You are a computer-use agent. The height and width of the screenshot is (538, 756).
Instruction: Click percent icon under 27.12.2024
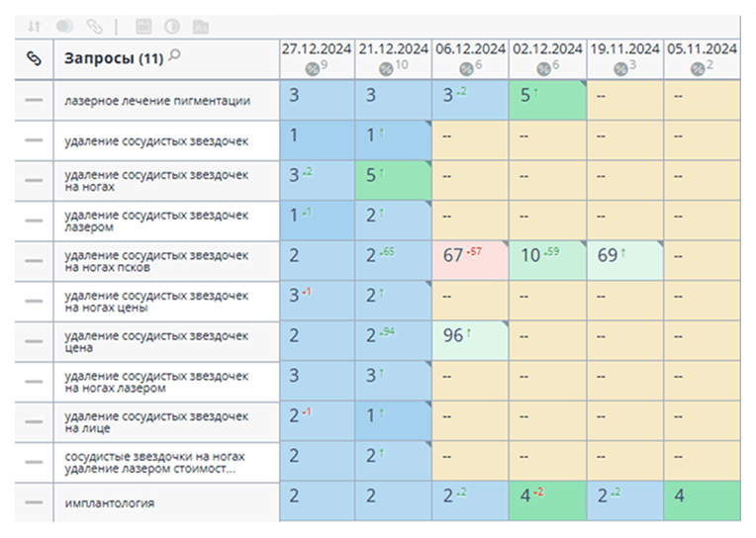tap(312, 69)
